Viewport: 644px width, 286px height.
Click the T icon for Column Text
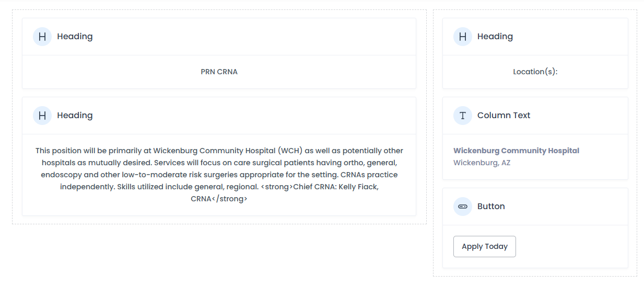(463, 116)
